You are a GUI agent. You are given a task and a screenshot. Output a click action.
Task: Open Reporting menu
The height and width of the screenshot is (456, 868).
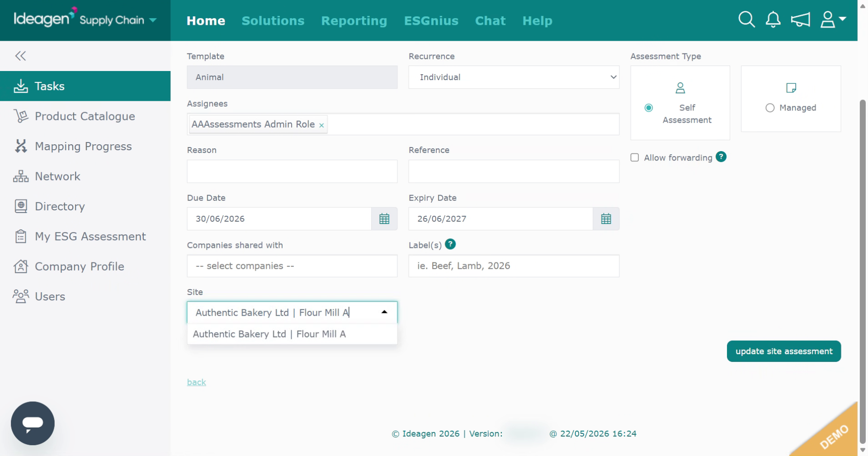point(354,21)
